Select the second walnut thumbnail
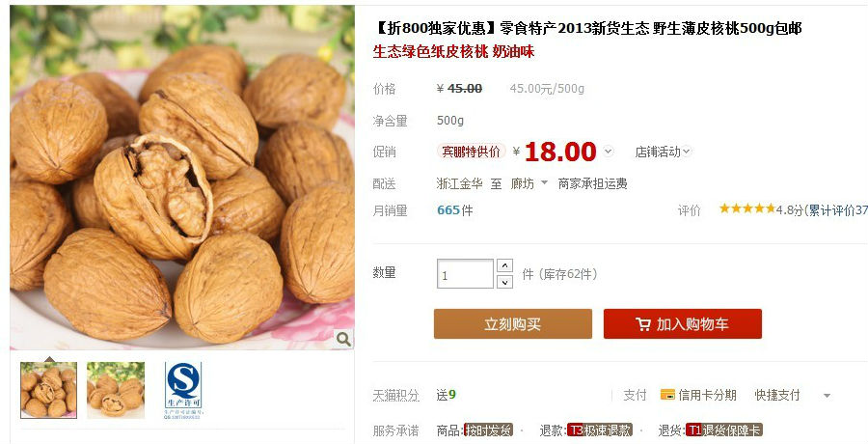The height and width of the screenshot is (444, 868). pos(116,390)
